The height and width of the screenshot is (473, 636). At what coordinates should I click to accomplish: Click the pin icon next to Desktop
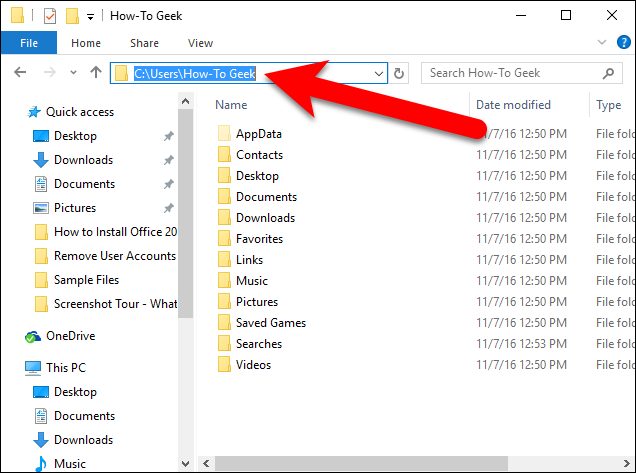[x=169, y=136]
